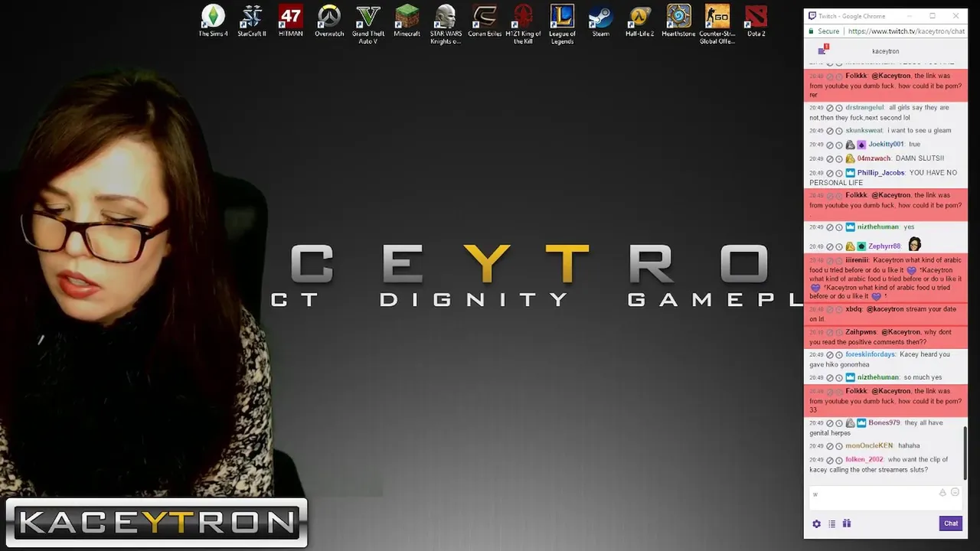Open the viewer list icon

pyautogui.click(x=831, y=523)
